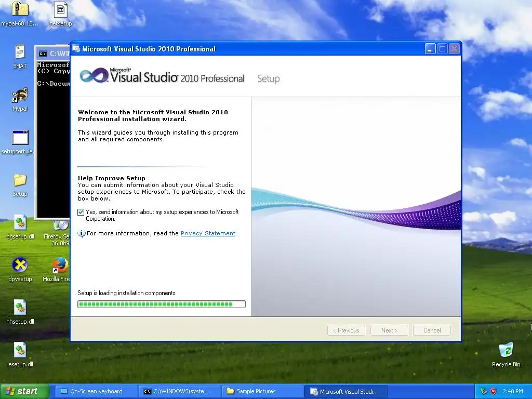This screenshot has width=532, height=399.
Task: Click the command prompt window title bar
Action: point(54,54)
